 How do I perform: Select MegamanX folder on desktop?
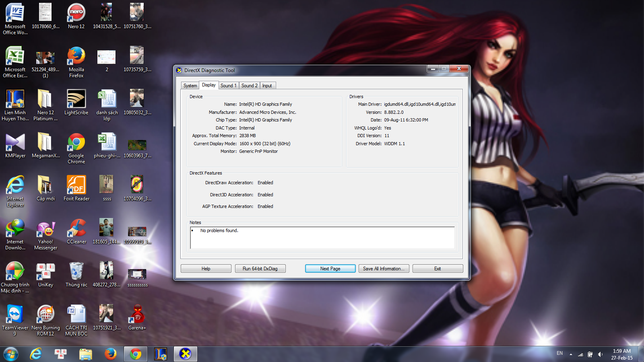pos(45,145)
